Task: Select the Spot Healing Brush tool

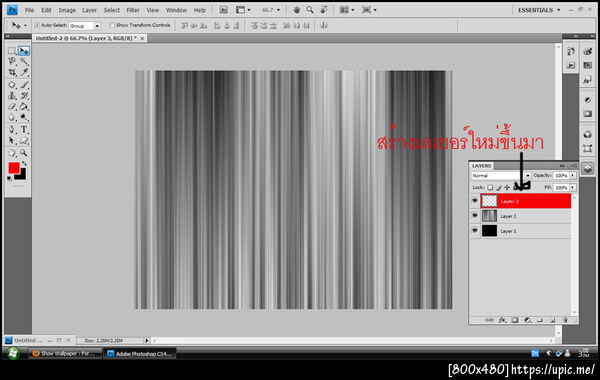Action: (12, 85)
